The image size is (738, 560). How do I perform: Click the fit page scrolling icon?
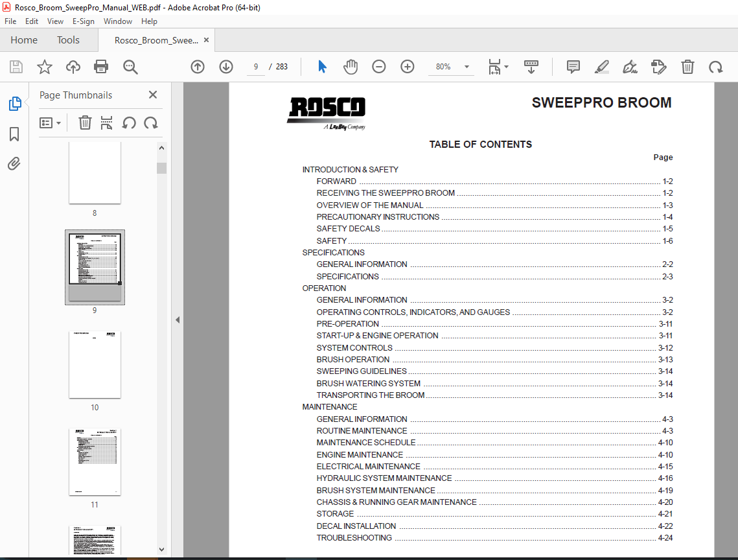(494, 67)
